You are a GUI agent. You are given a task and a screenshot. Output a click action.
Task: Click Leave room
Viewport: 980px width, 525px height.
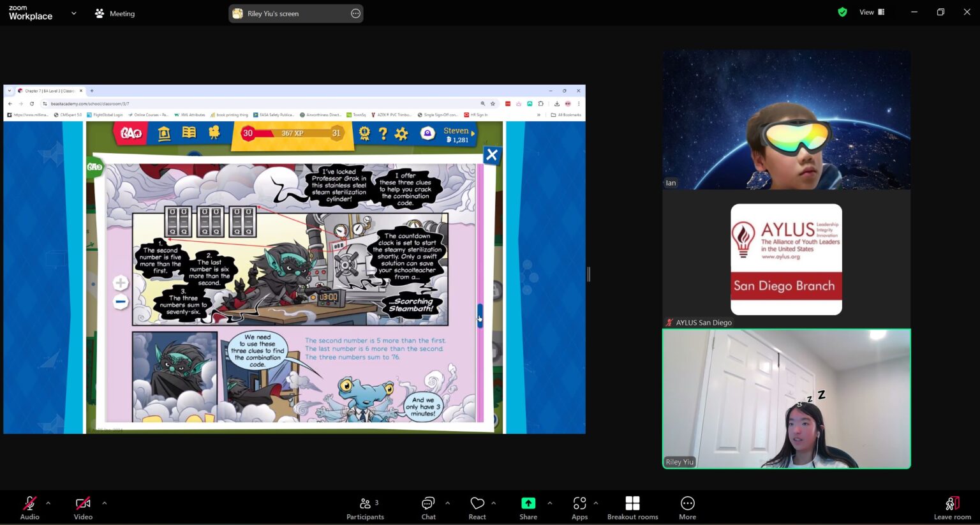[x=952, y=508]
